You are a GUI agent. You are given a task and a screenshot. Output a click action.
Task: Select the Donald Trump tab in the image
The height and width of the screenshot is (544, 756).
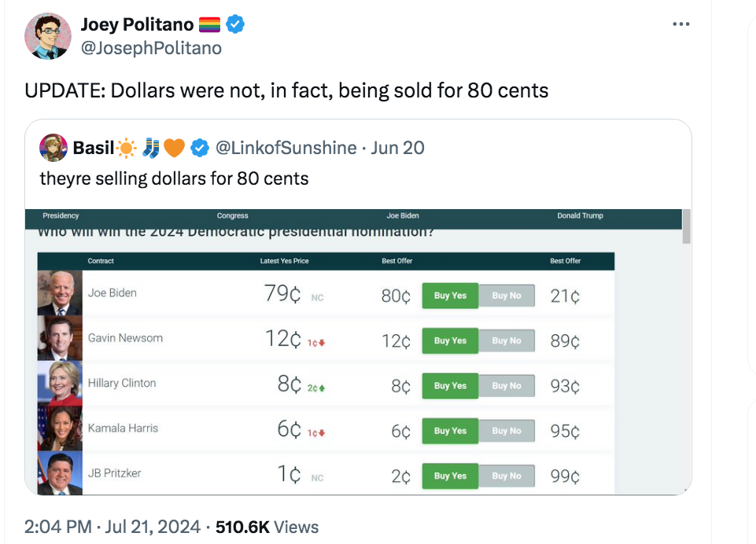pyautogui.click(x=580, y=215)
